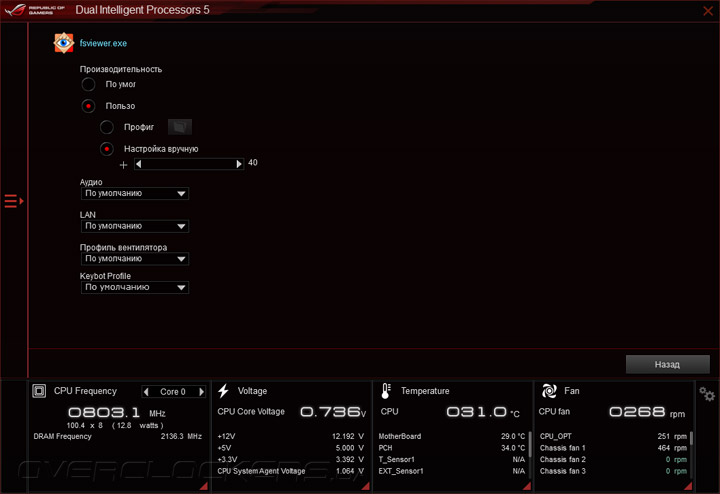Click the 'T_Sensor1' row
Viewport: 720px width, 494px height.
point(452,459)
